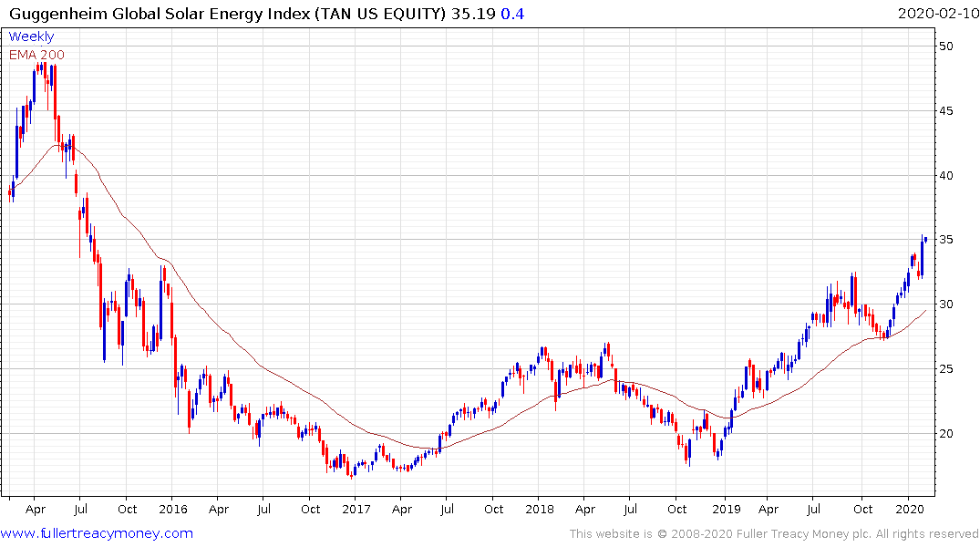Click the 'Apr' x-axis label just after 2019
Screen dimensions: 980x547
click(x=769, y=510)
